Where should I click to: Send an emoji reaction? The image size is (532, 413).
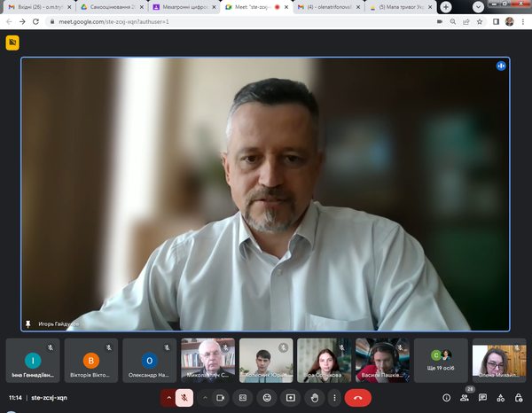coord(266,398)
